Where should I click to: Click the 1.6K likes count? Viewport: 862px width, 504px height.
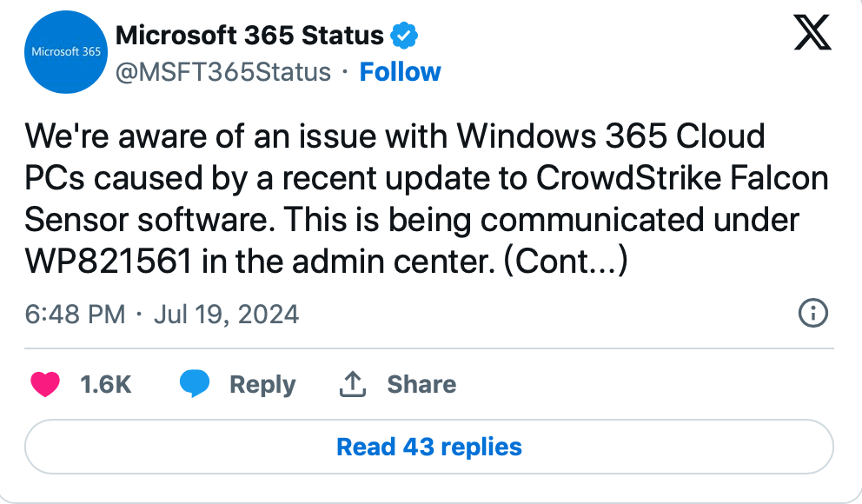coord(105,384)
